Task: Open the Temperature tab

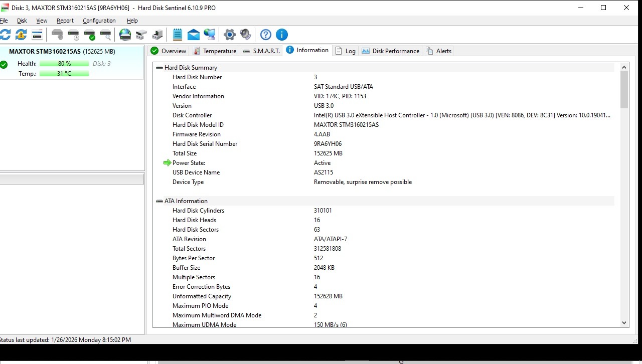Action: coord(215,51)
